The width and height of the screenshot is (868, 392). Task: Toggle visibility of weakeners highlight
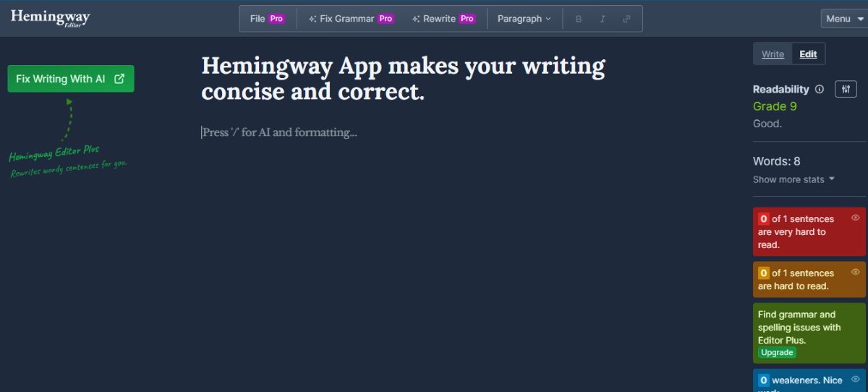pyautogui.click(x=856, y=380)
